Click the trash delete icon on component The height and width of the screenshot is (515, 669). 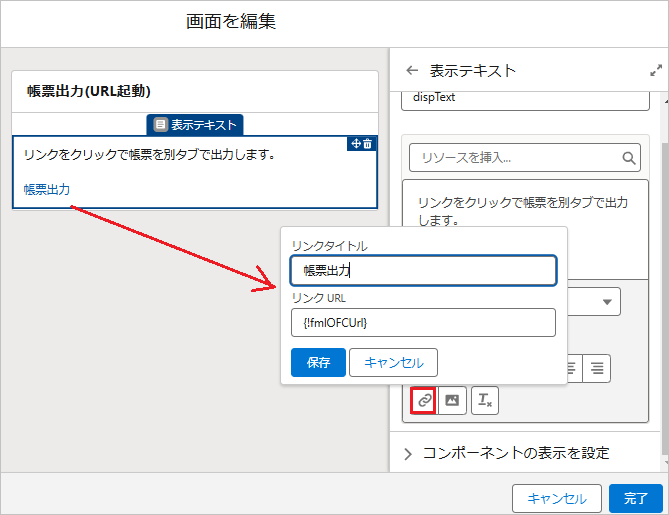coord(367,144)
